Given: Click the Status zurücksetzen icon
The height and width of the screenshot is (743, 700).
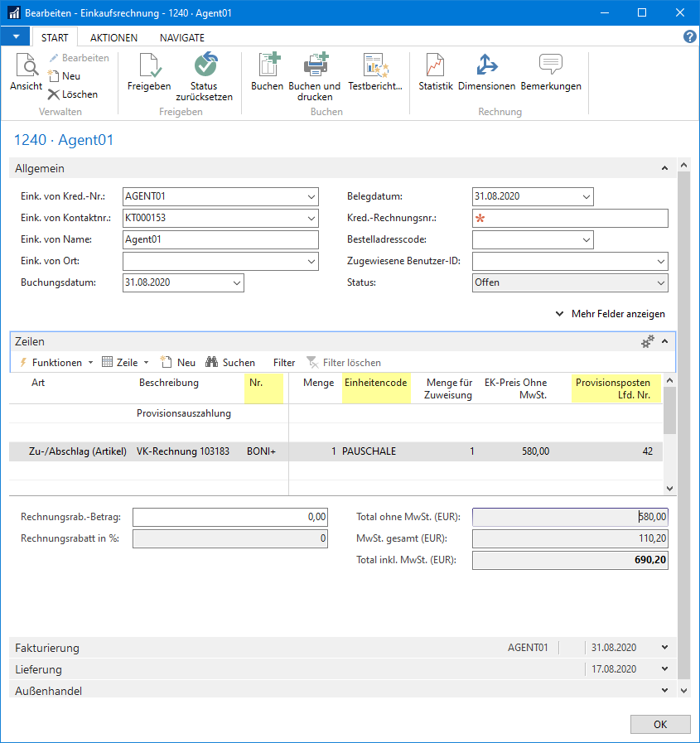Looking at the screenshot, I should pyautogui.click(x=204, y=66).
